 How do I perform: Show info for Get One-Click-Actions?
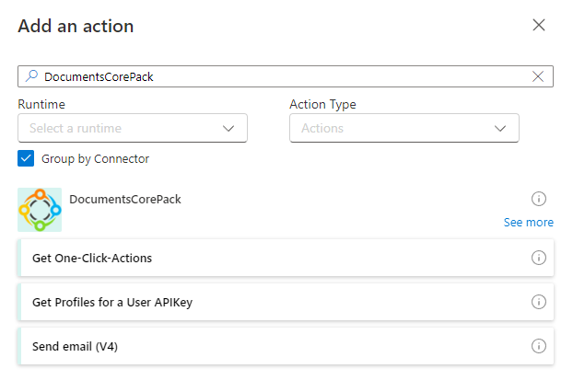pos(539,258)
